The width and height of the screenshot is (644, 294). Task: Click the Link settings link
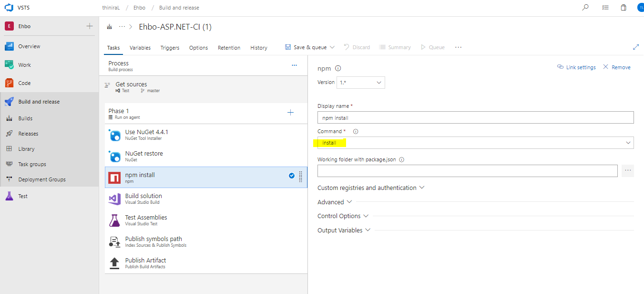pos(576,67)
